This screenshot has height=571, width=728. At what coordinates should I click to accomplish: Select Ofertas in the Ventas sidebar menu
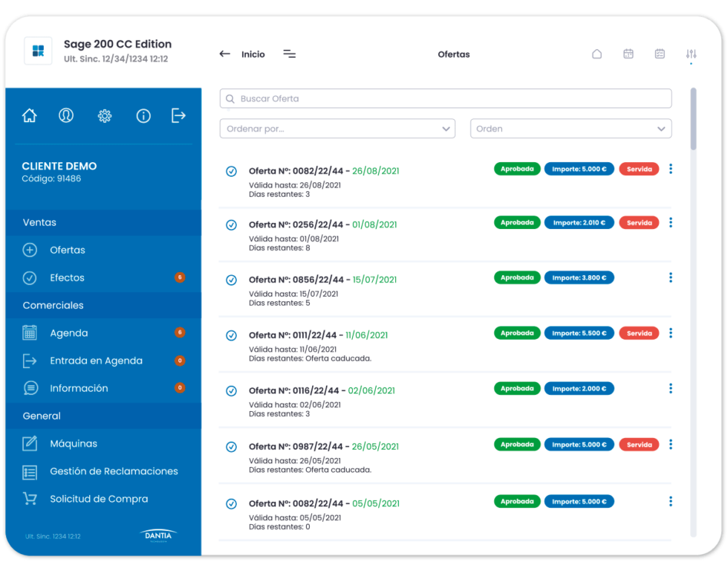coord(67,251)
